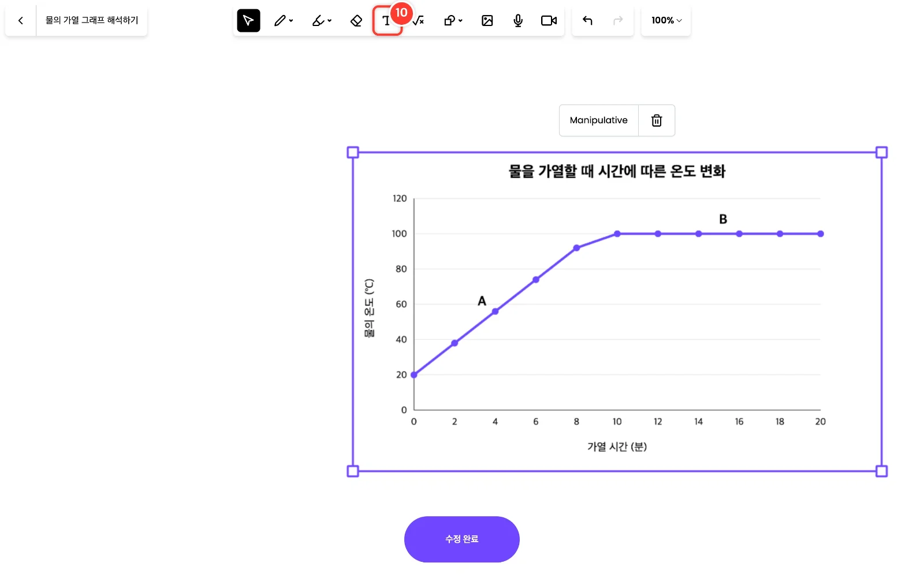Viewport: 924px width, 578px height.
Task: Select the pointer selection tool
Action: (x=248, y=21)
